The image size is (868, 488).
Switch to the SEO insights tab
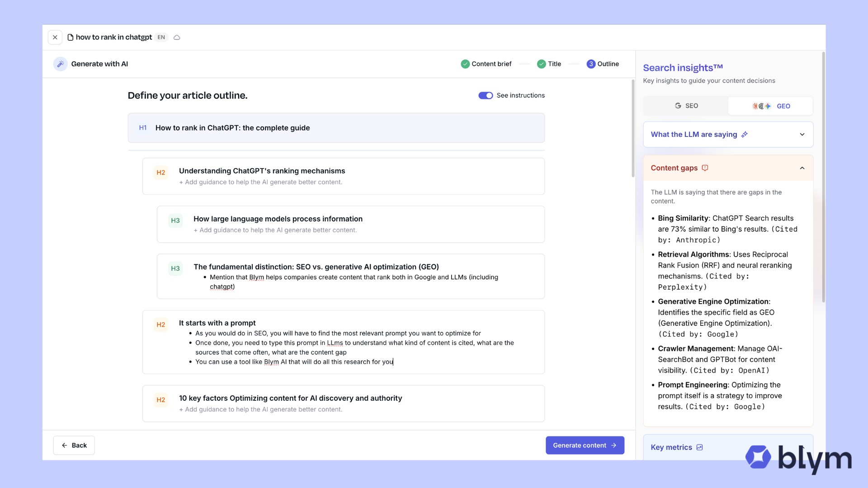tap(686, 106)
